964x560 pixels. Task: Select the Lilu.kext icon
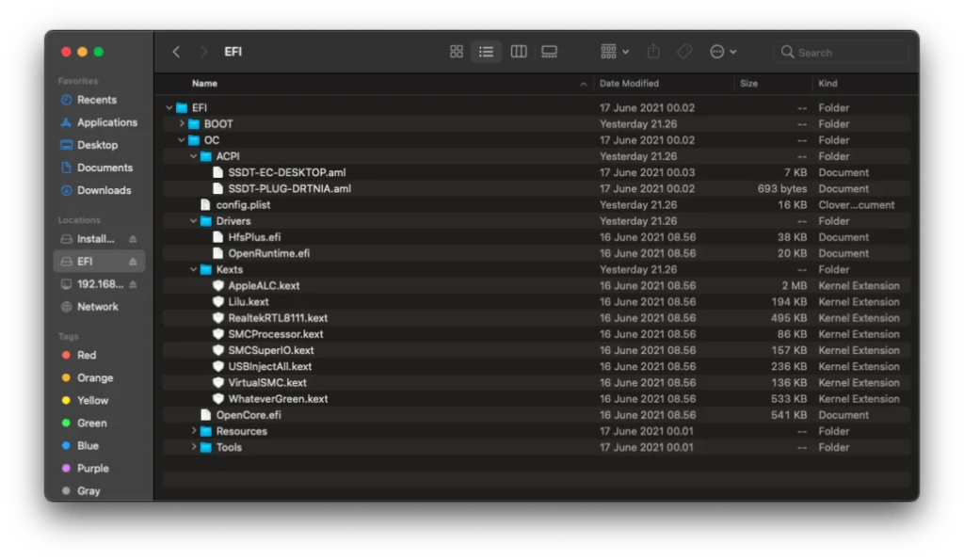click(217, 302)
